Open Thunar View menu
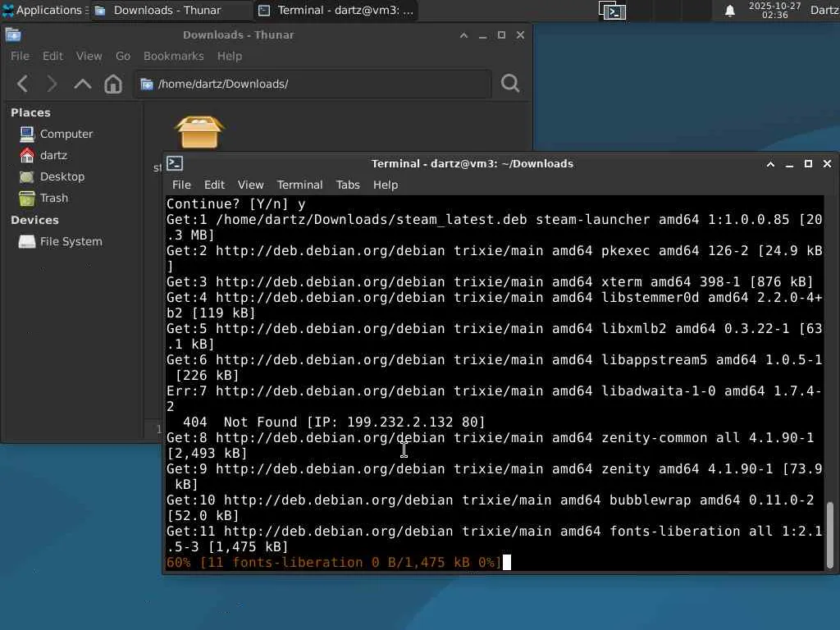840x630 pixels. pyautogui.click(x=89, y=57)
